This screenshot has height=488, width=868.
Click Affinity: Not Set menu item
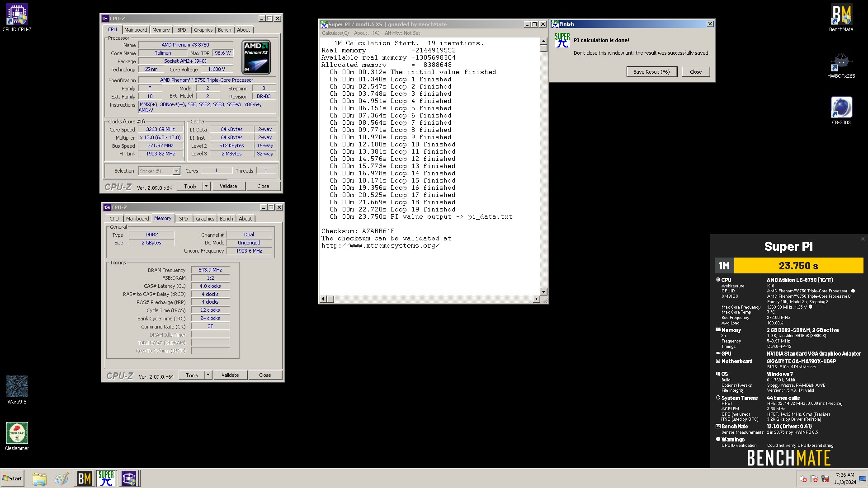pyautogui.click(x=402, y=33)
